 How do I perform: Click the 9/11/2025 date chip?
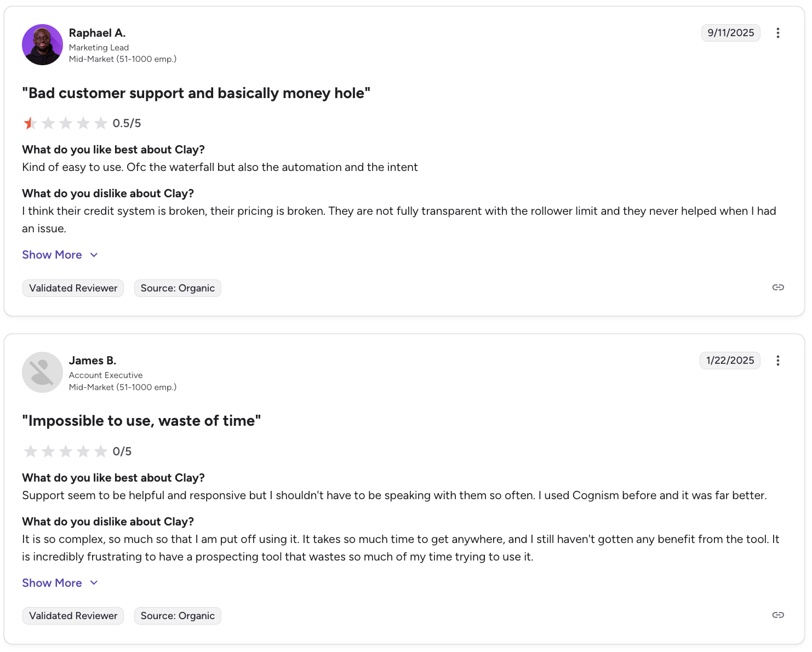731,32
